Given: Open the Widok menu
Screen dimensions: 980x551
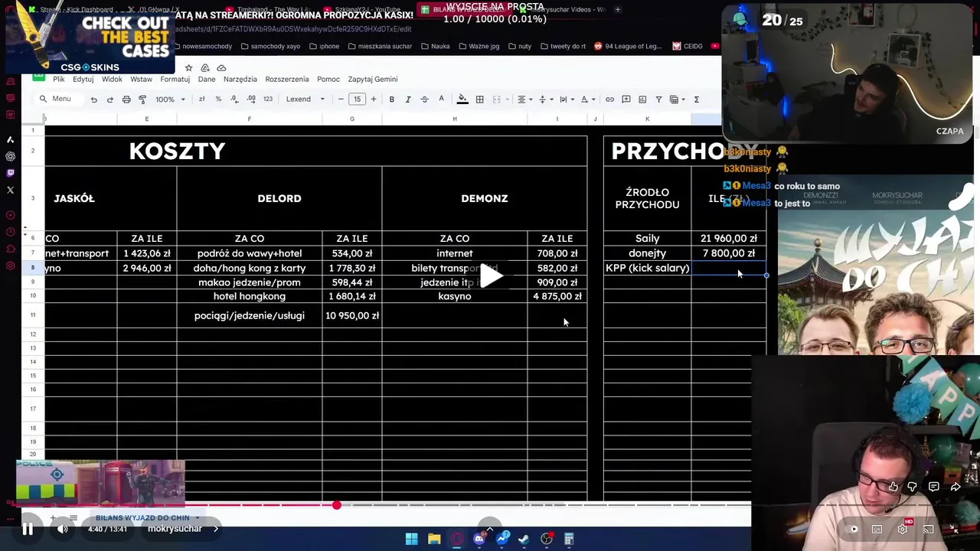Looking at the screenshot, I should coord(112,79).
